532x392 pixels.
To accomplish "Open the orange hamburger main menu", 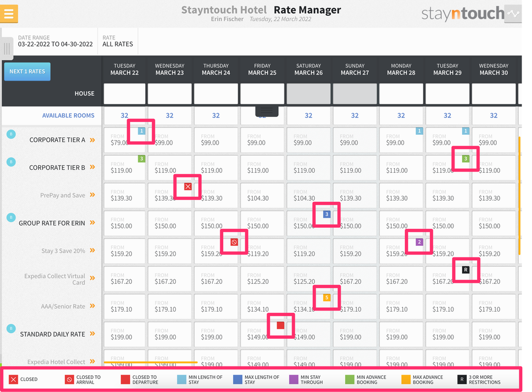I will pos(9,13).
